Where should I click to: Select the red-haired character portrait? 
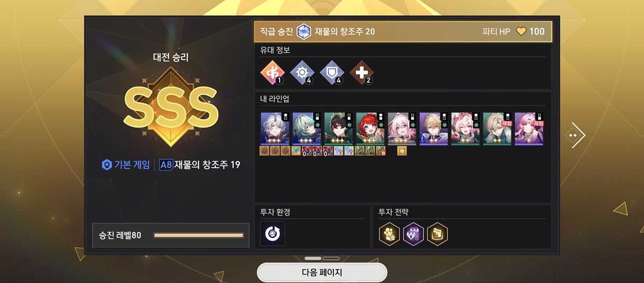[370, 129]
